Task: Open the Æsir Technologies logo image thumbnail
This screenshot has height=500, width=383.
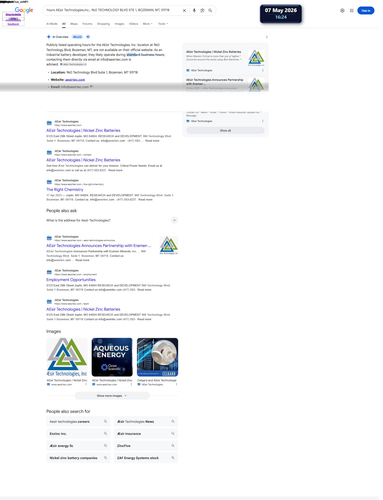Action: click(x=67, y=357)
